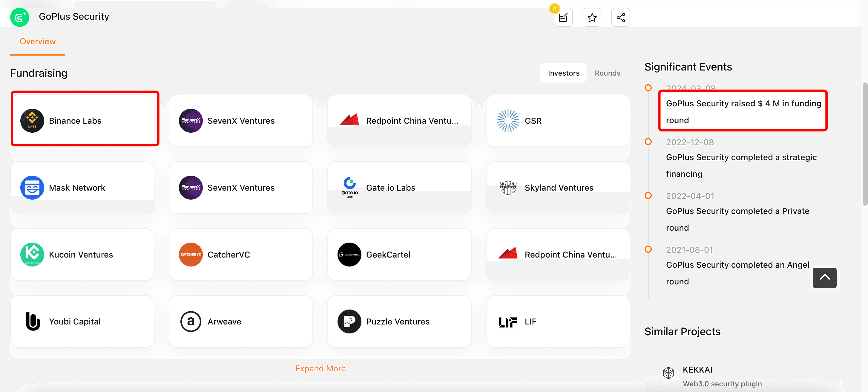Open Mask Network investor name
Image resolution: width=868 pixels, height=392 pixels.
77,187
